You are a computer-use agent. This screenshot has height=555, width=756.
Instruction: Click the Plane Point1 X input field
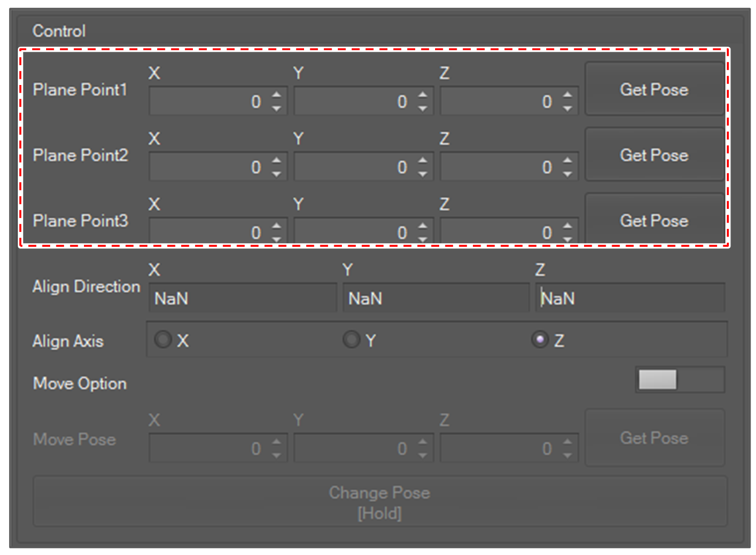coord(207,101)
